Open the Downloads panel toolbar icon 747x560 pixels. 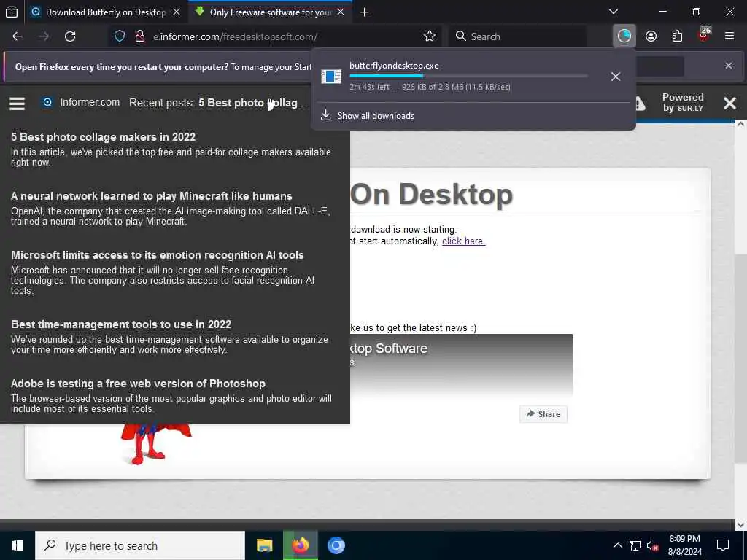click(x=624, y=36)
